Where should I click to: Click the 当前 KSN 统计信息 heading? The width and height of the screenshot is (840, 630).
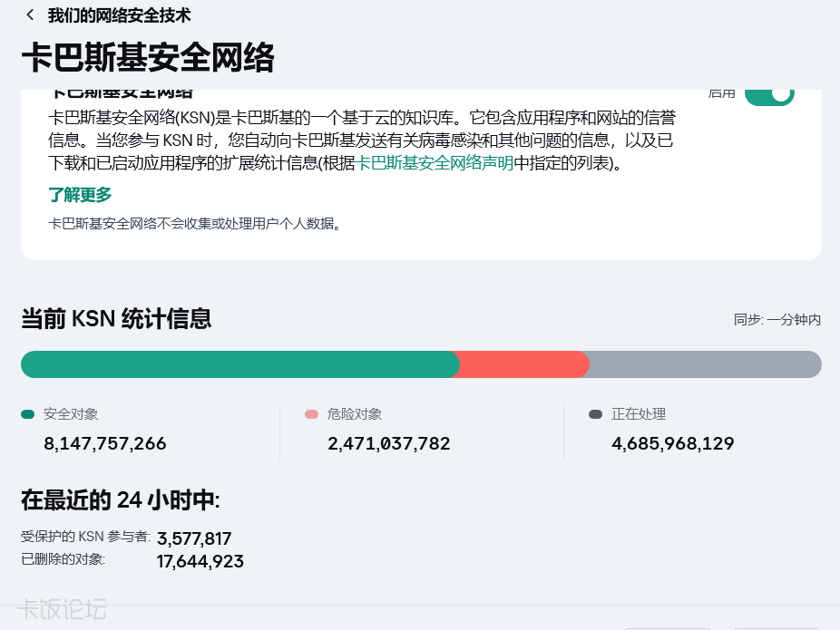[x=116, y=319]
